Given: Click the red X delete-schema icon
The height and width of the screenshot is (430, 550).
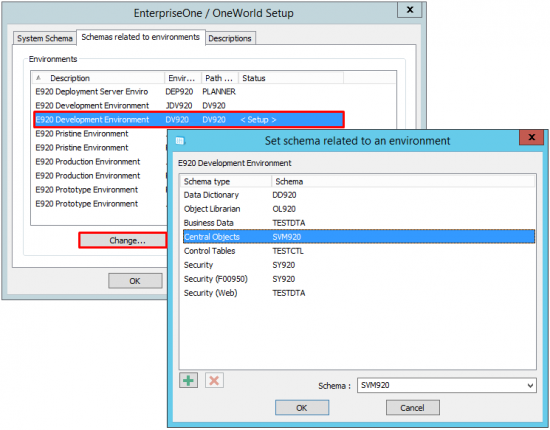Looking at the screenshot, I should click(214, 380).
